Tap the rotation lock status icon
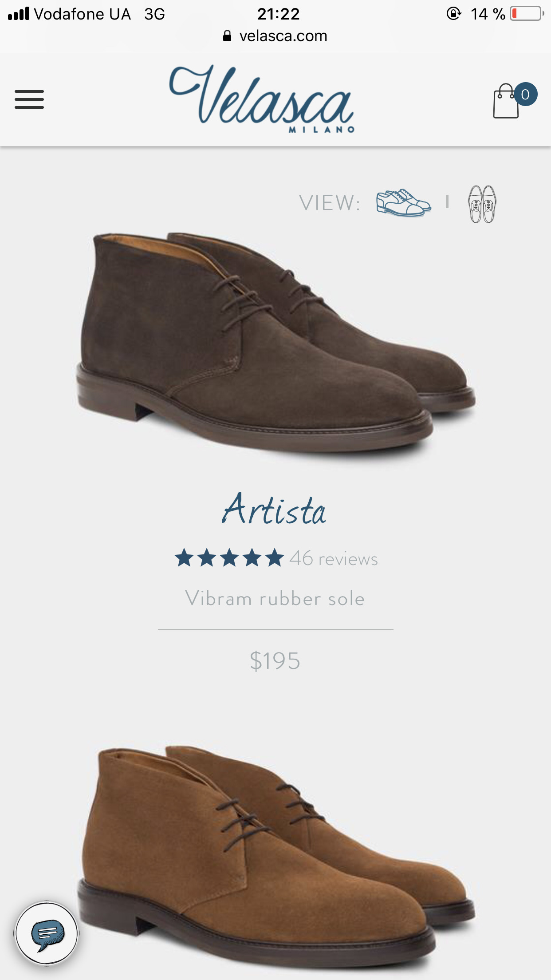The height and width of the screenshot is (980, 551). (x=453, y=14)
